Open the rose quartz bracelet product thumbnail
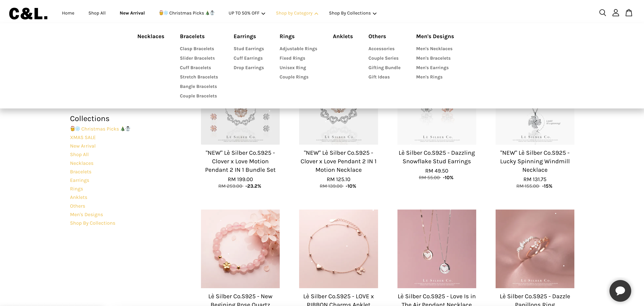 240,249
